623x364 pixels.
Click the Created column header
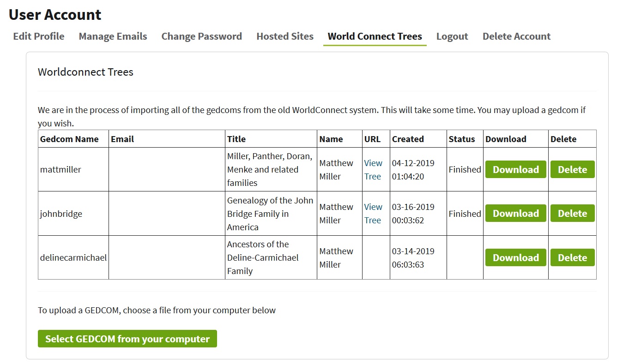click(408, 139)
